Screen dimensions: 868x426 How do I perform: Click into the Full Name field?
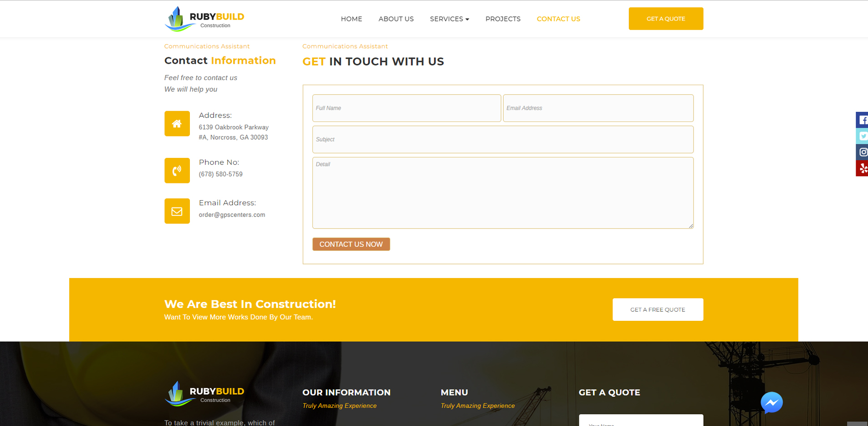[x=407, y=108]
